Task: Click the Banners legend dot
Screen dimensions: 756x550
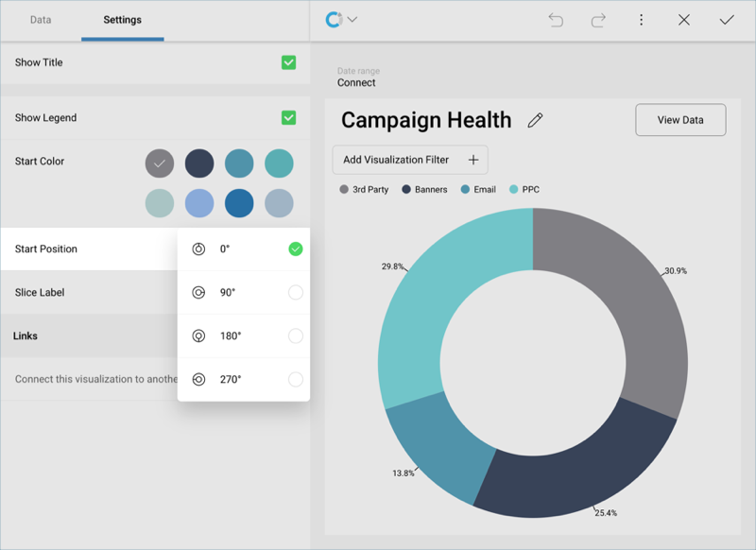Action: tap(406, 189)
